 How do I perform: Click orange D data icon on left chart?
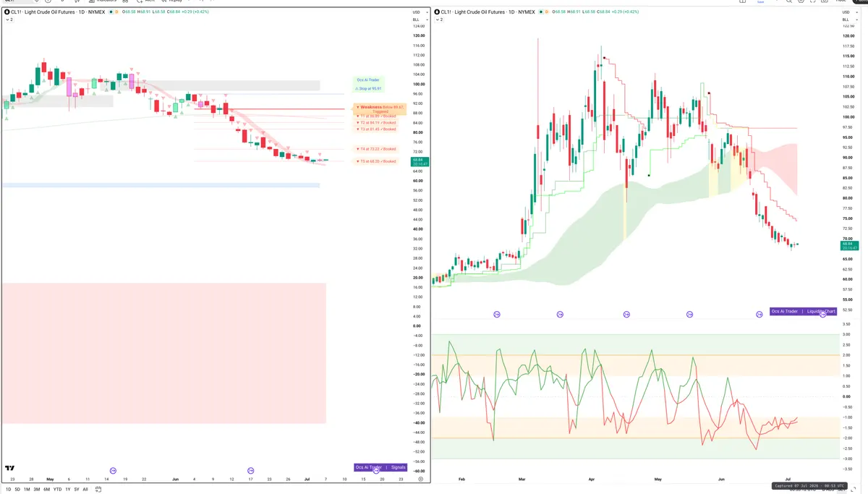pos(118,12)
